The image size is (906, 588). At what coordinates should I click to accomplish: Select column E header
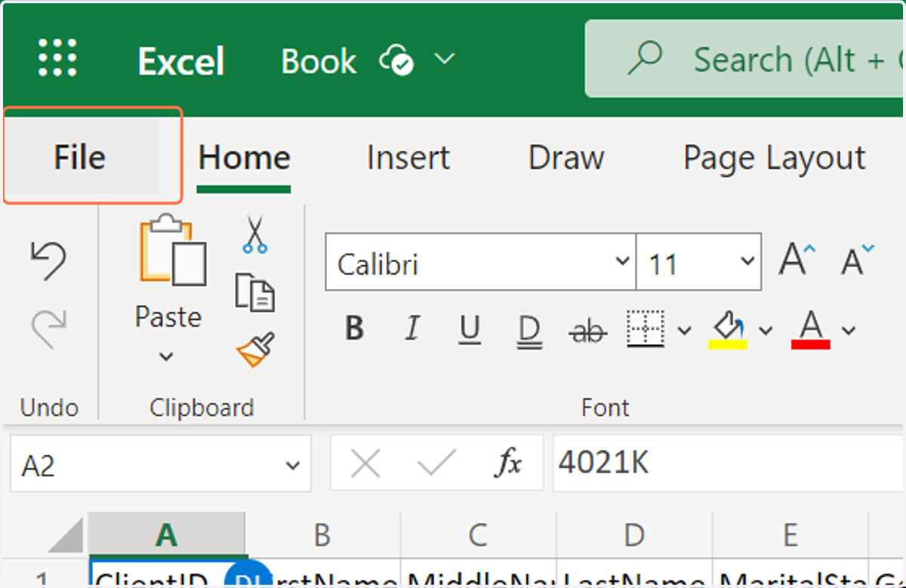[x=790, y=535]
